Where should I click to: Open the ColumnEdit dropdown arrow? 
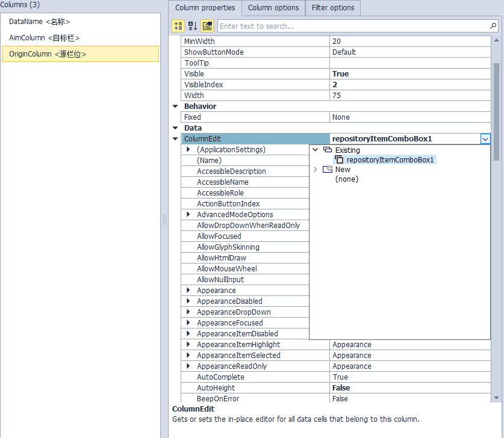click(x=485, y=139)
